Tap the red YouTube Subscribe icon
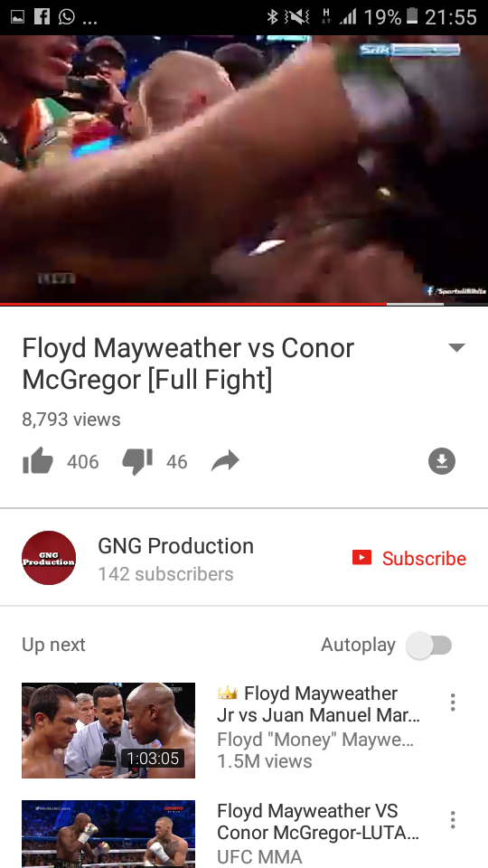Image resolution: width=488 pixels, height=868 pixels. pyautogui.click(x=361, y=558)
